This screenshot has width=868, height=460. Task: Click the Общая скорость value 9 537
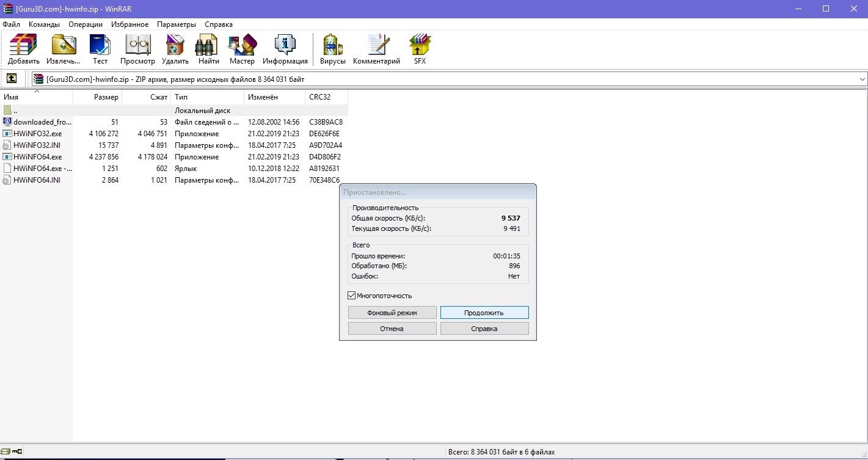click(512, 218)
